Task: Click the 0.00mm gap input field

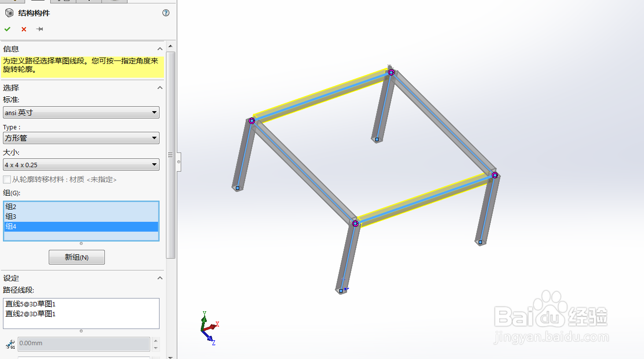Action: tap(84, 343)
